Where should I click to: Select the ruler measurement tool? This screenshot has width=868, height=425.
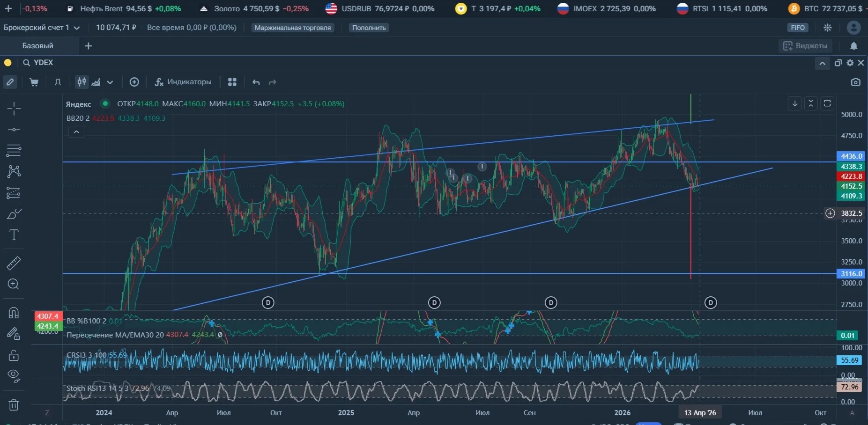click(14, 263)
